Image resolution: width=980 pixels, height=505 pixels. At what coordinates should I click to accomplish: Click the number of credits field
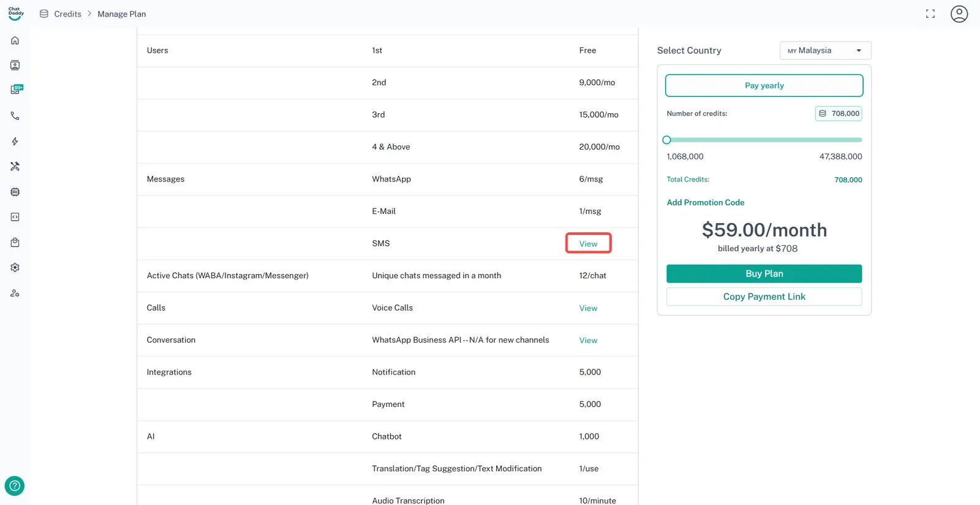839,113
